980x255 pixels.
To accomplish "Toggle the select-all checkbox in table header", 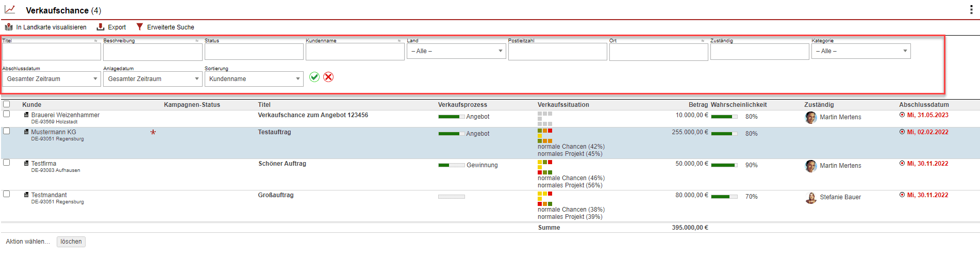I will pos(7,104).
